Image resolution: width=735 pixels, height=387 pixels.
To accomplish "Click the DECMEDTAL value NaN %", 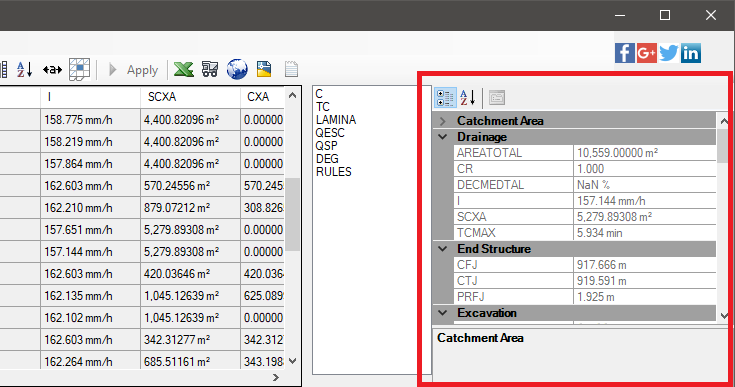I will pos(645,185).
